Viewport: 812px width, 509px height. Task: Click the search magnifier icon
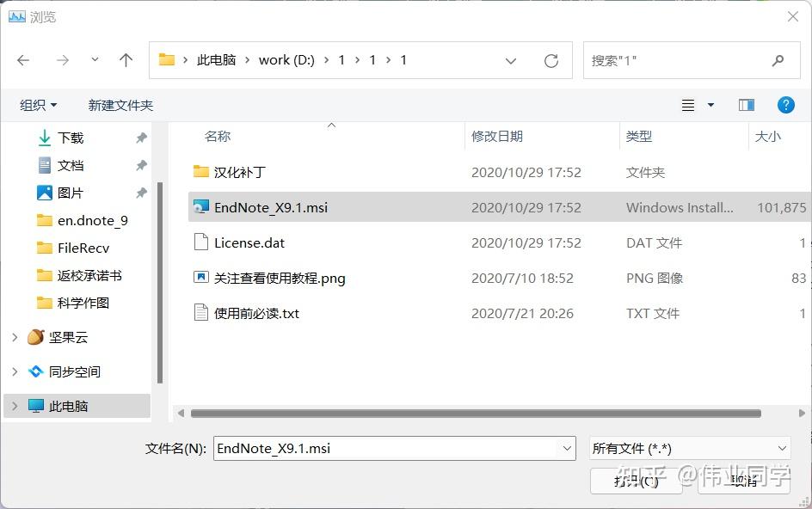[x=777, y=60]
